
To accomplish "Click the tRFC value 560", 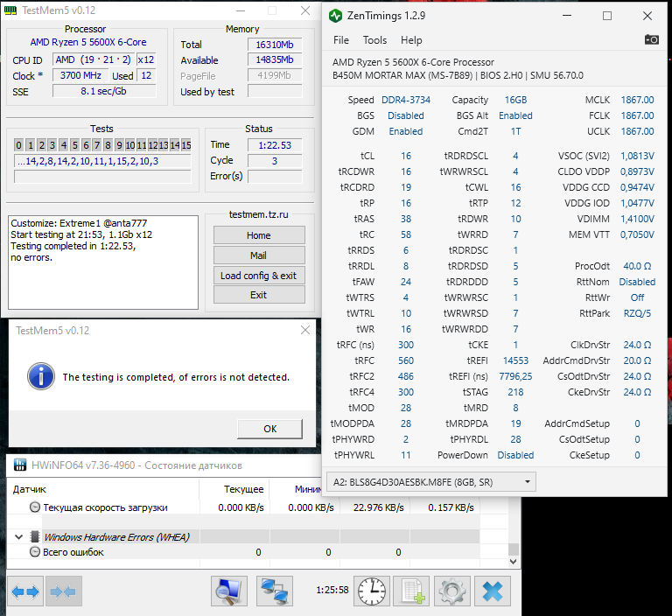I will click(406, 360).
